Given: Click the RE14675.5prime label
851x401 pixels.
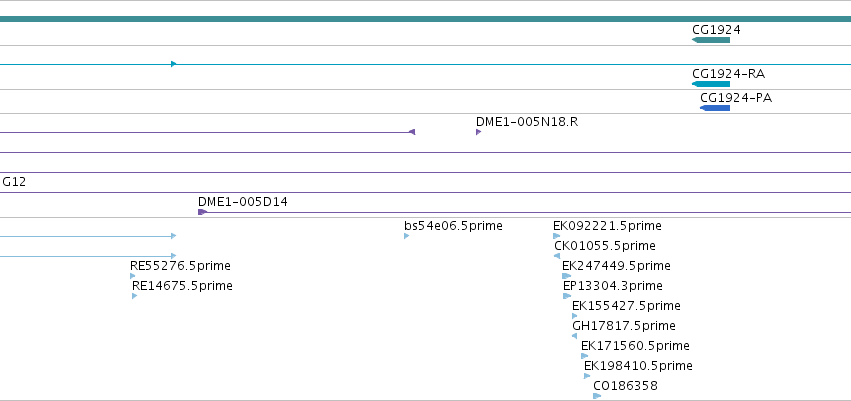Looking at the screenshot, I should [182, 285].
